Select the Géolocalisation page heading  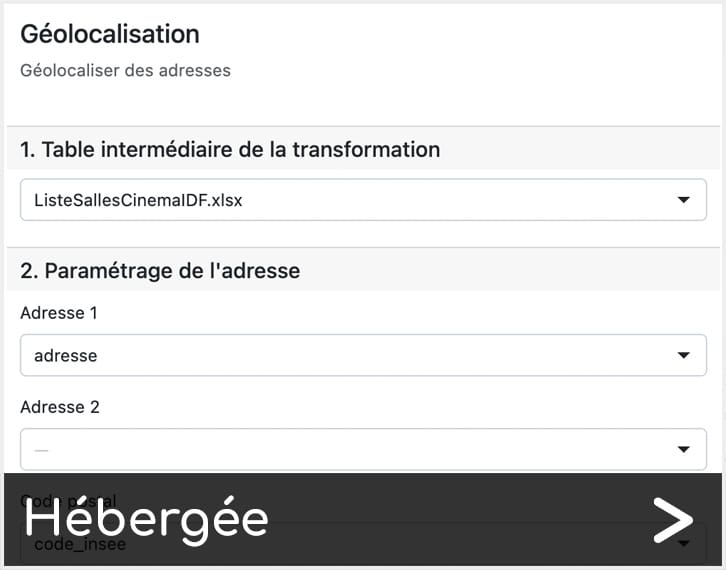point(110,33)
